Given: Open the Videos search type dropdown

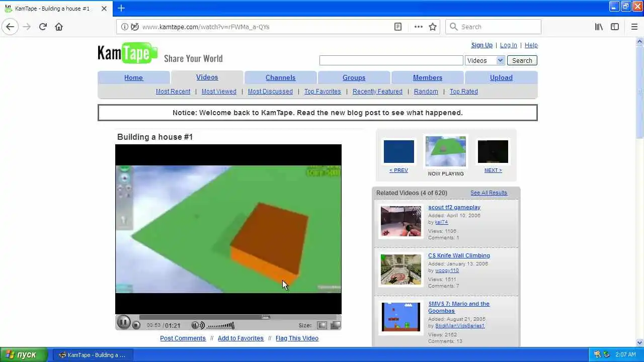Looking at the screenshot, I should click(485, 60).
